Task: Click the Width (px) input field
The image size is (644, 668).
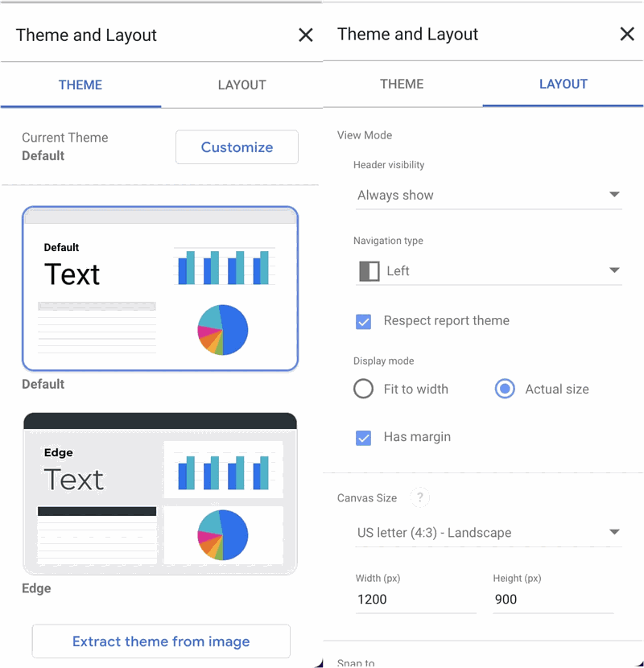Action: pos(415,600)
